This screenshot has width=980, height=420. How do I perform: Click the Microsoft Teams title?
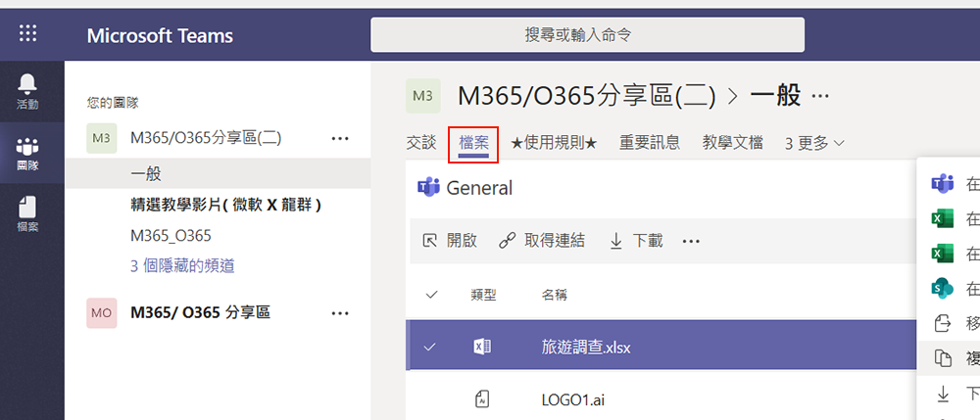(160, 35)
